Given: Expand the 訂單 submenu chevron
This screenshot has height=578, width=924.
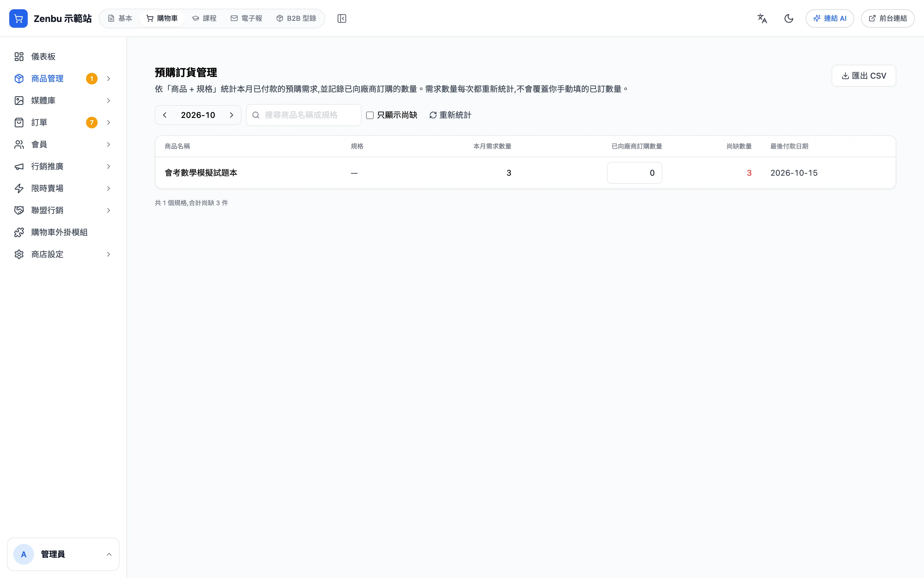Looking at the screenshot, I should click(x=109, y=122).
